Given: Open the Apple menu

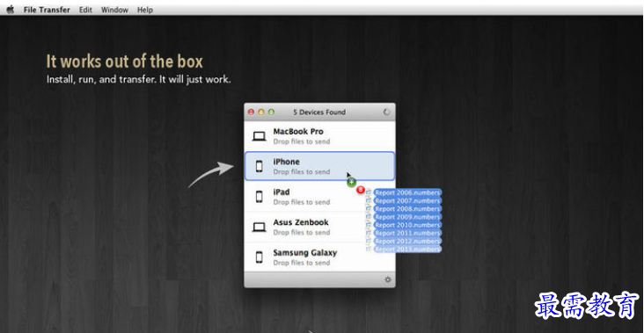Looking at the screenshot, I should coord(11,10).
